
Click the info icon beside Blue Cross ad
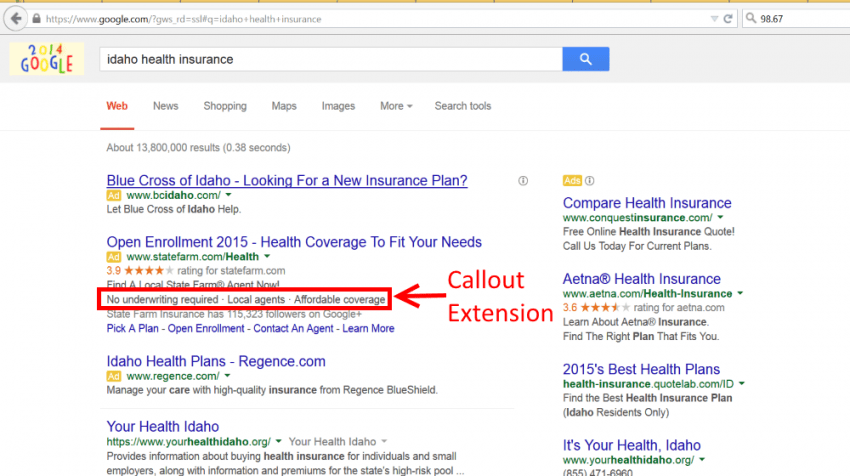click(523, 181)
